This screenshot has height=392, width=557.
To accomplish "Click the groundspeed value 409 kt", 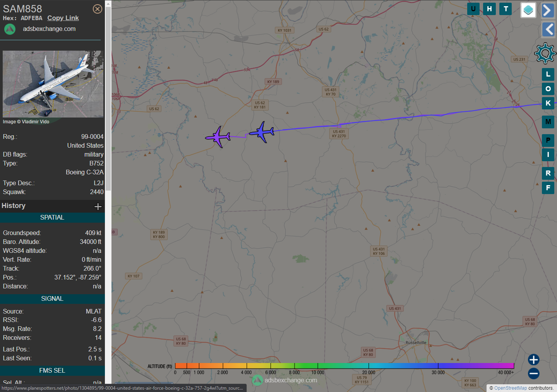I will 93,233.
